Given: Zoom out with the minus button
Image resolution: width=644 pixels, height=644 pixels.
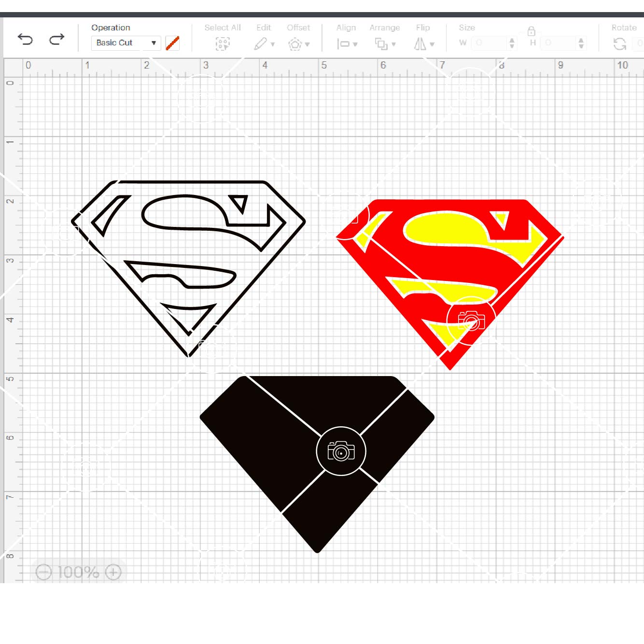Looking at the screenshot, I should click(43, 572).
